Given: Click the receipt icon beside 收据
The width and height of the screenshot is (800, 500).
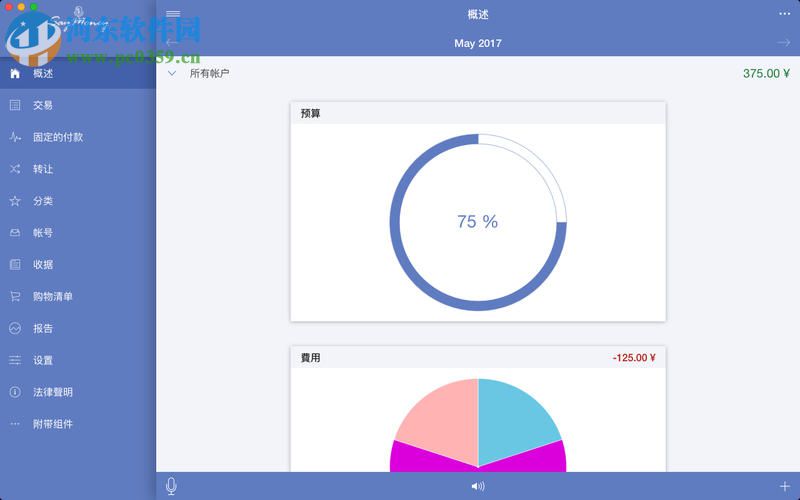Looking at the screenshot, I should [15, 264].
